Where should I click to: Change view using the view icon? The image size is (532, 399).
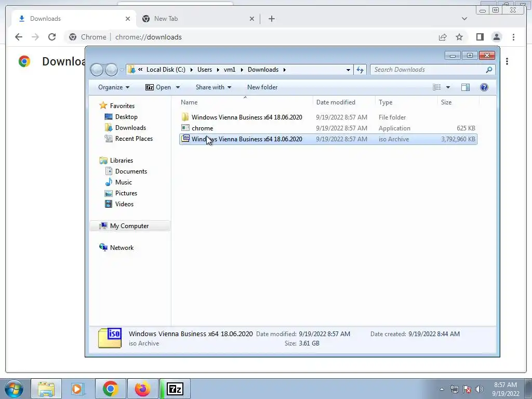pyautogui.click(x=436, y=87)
